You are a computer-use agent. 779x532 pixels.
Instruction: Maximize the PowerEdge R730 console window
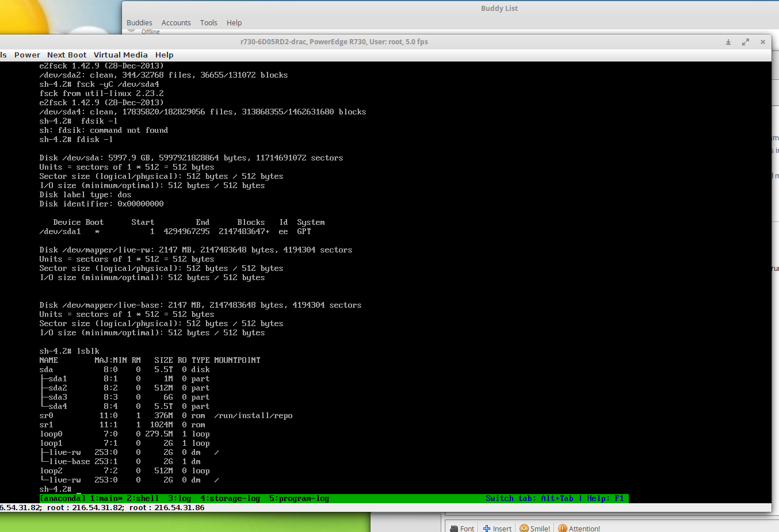745,42
